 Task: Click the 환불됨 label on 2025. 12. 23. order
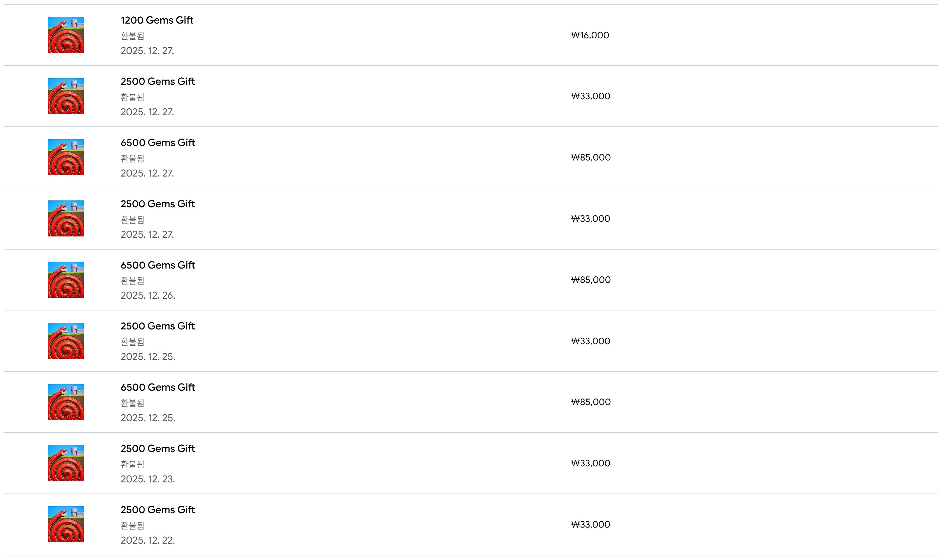(x=132, y=464)
